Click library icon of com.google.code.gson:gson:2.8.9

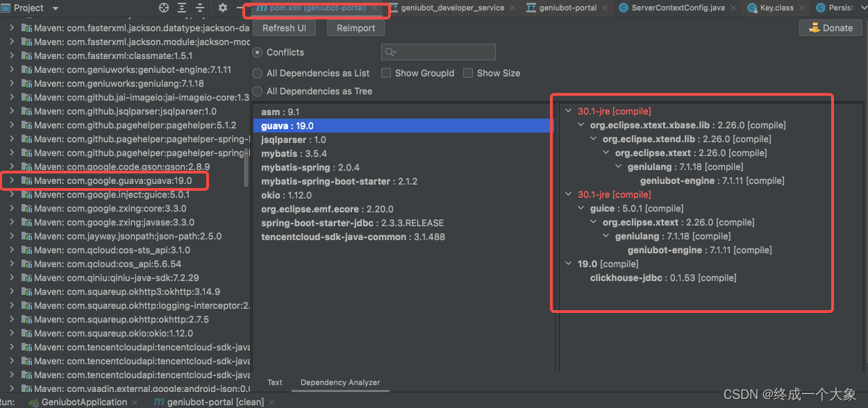click(x=26, y=167)
